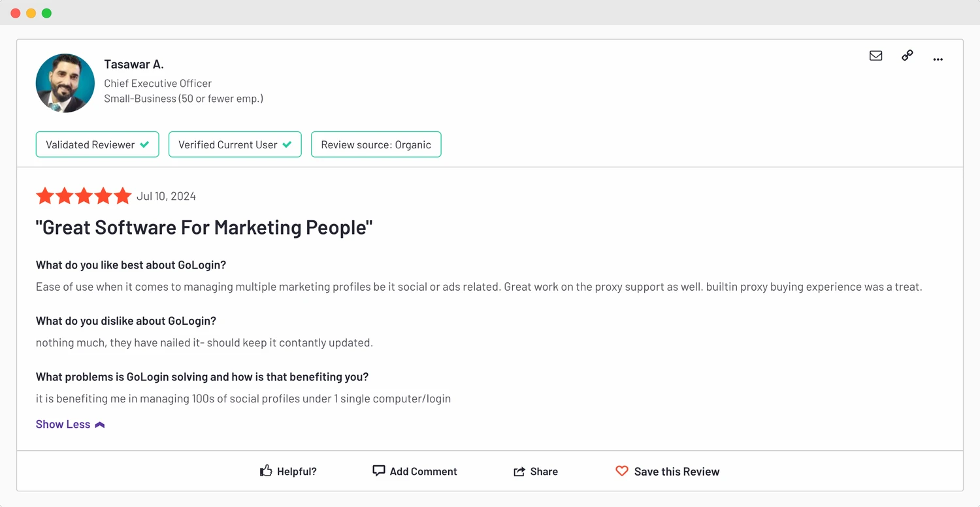Viewport: 980px width, 507px height.
Task: Copy the review link via chain icon
Action: [x=907, y=56]
